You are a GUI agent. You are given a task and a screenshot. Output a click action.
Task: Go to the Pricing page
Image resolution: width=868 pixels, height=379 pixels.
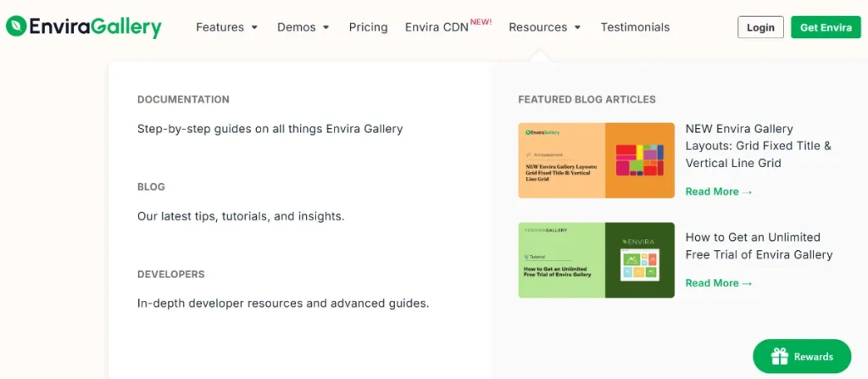(x=368, y=27)
